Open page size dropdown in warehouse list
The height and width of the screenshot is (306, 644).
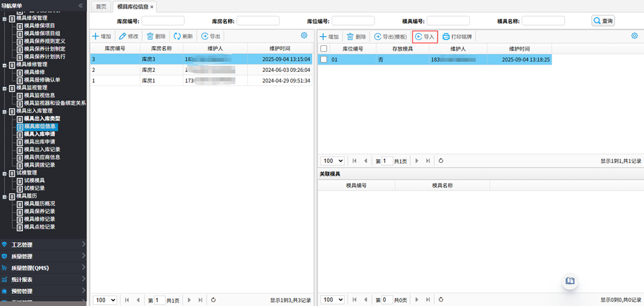(105, 300)
